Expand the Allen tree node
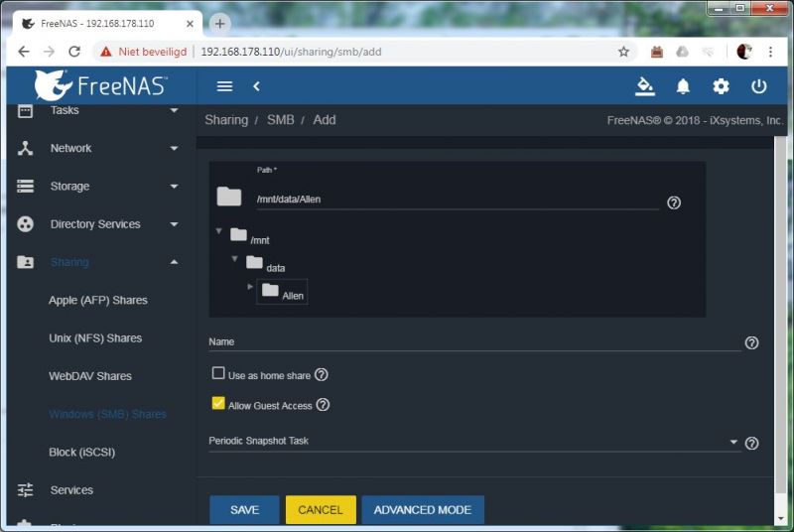The height and width of the screenshot is (532, 794). (250, 287)
